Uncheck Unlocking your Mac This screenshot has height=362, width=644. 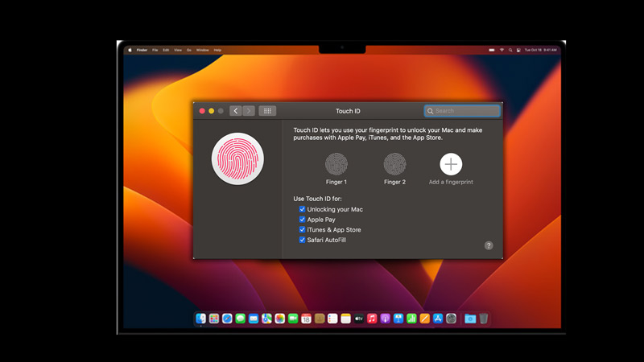coord(303,209)
